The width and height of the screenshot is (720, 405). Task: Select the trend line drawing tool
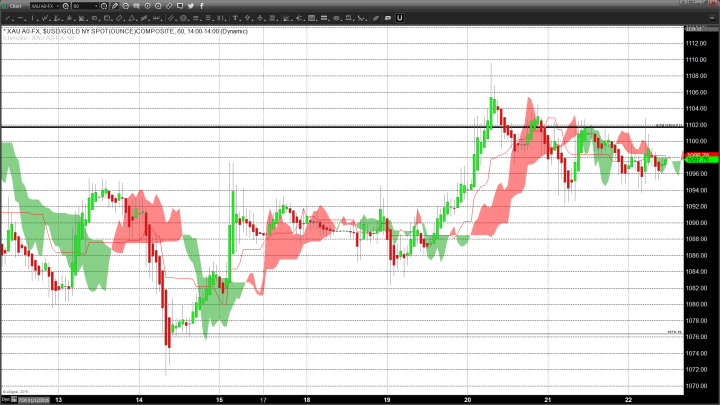click(x=8, y=17)
